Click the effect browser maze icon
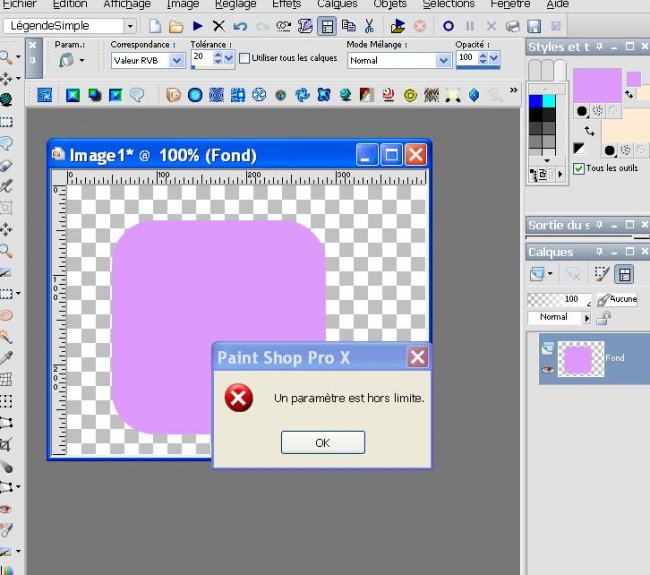 pos(44,95)
